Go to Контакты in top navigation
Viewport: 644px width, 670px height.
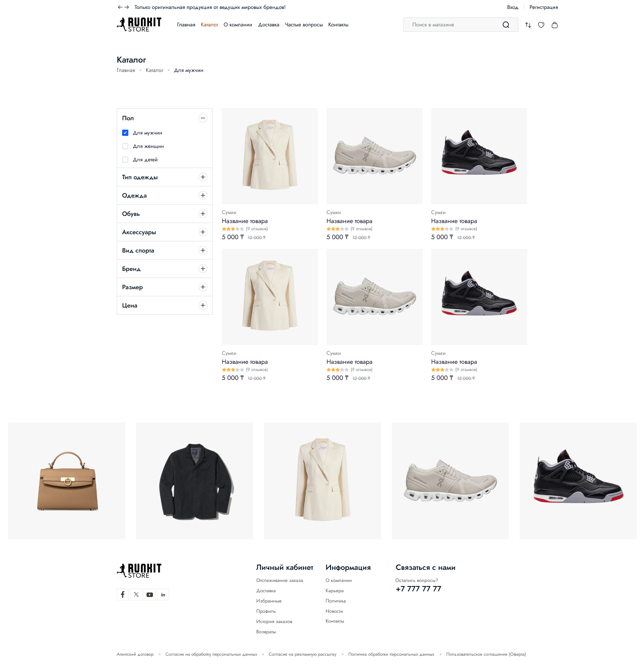coord(338,25)
